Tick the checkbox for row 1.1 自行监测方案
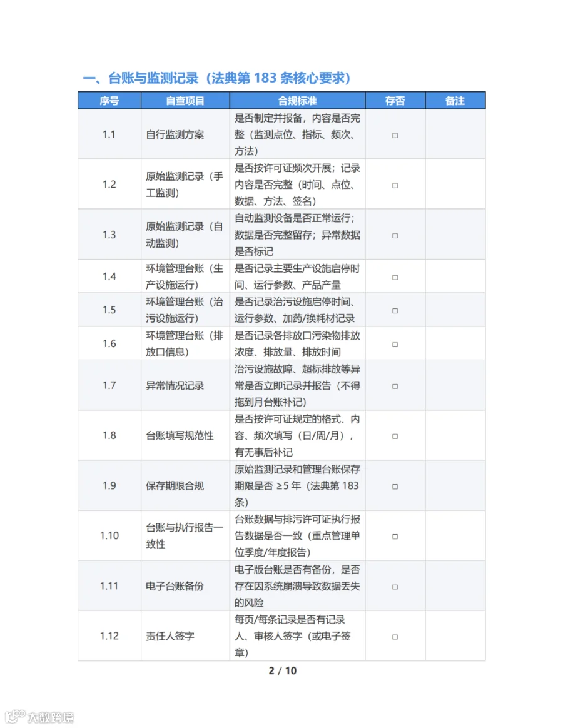Screen dimensions: 563x728 point(395,135)
